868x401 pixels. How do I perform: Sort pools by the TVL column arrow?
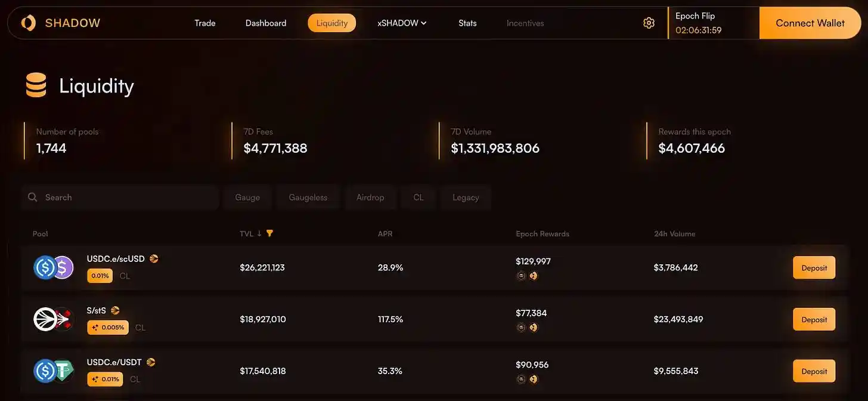[x=259, y=234]
